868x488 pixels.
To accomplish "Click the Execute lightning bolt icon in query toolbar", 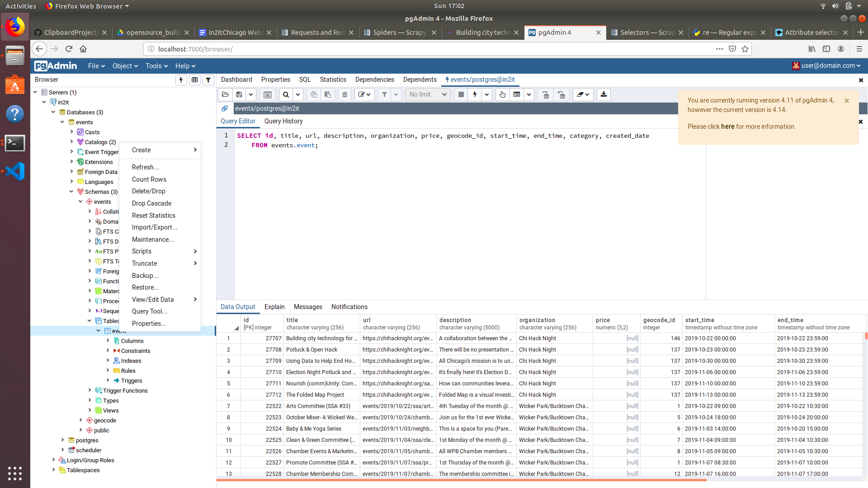I will (x=475, y=94).
